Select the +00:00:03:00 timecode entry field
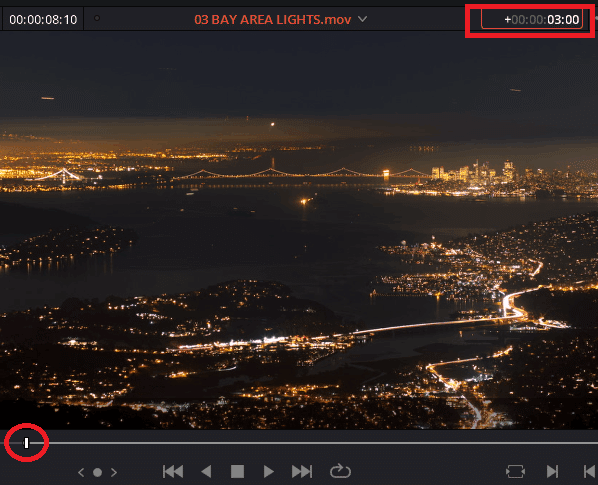The image size is (598, 485). (532, 19)
